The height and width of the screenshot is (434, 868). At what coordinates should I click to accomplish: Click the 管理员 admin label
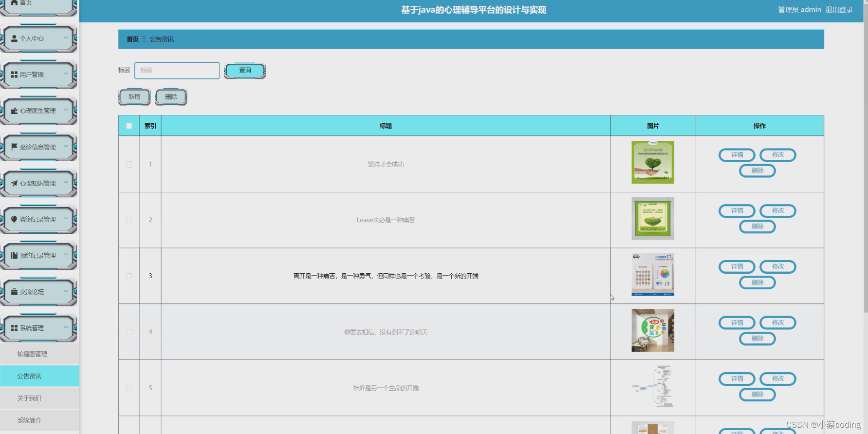(799, 10)
